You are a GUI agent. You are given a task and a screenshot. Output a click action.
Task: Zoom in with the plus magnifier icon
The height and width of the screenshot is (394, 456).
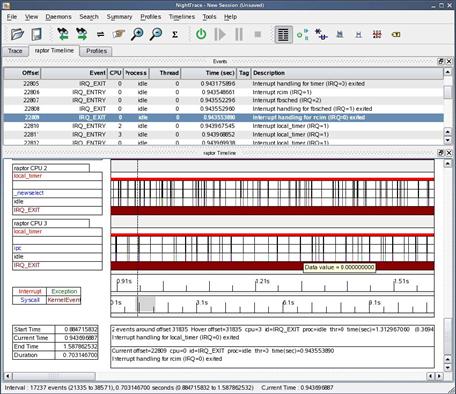137,34
